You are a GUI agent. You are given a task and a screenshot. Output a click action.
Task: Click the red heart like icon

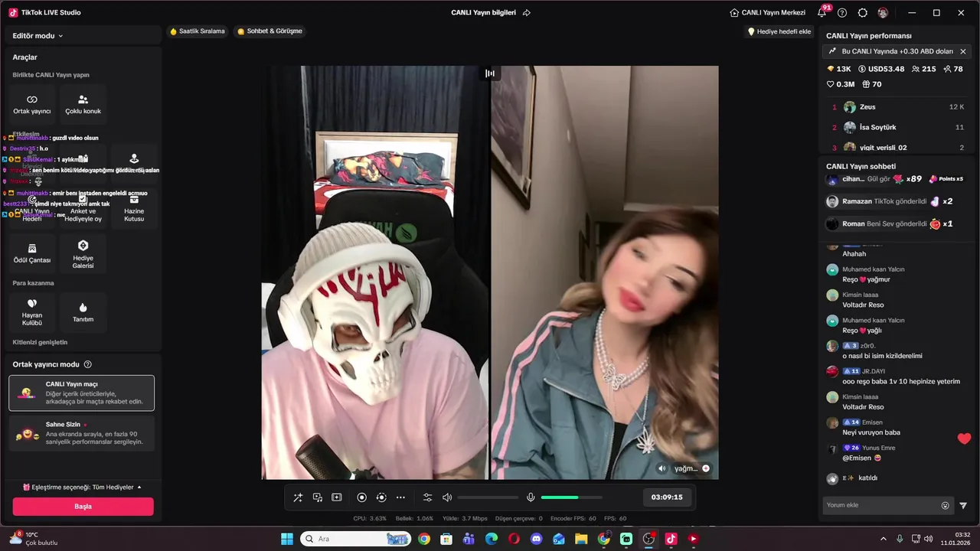point(964,439)
